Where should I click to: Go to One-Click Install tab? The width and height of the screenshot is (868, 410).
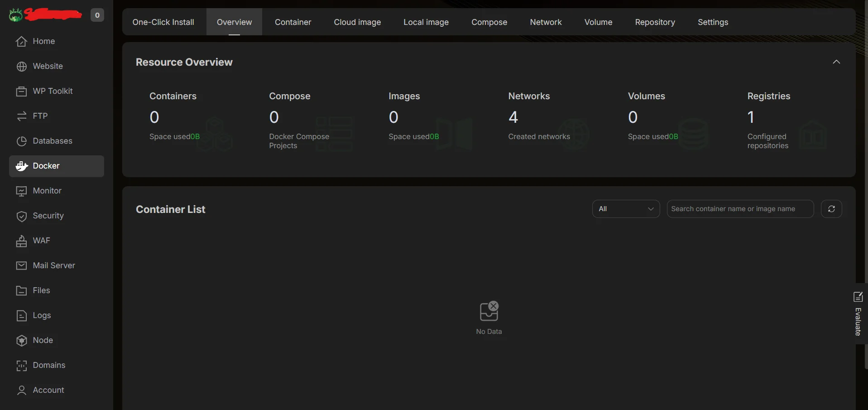tap(163, 22)
